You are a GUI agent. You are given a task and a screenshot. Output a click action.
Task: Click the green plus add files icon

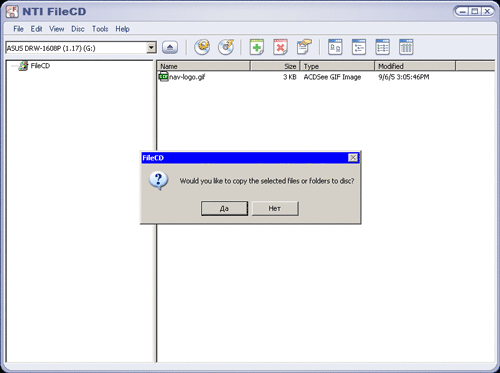(257, 47)
